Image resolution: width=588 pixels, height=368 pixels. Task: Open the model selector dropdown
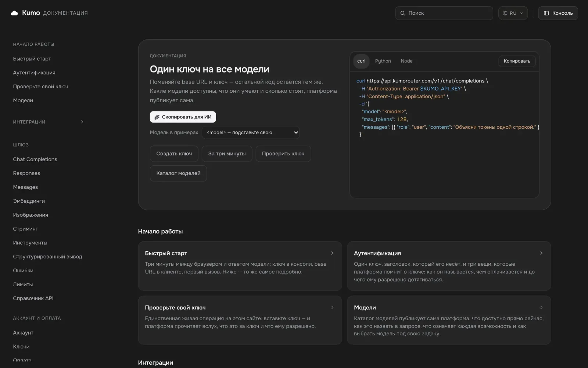tap(251, 132)
